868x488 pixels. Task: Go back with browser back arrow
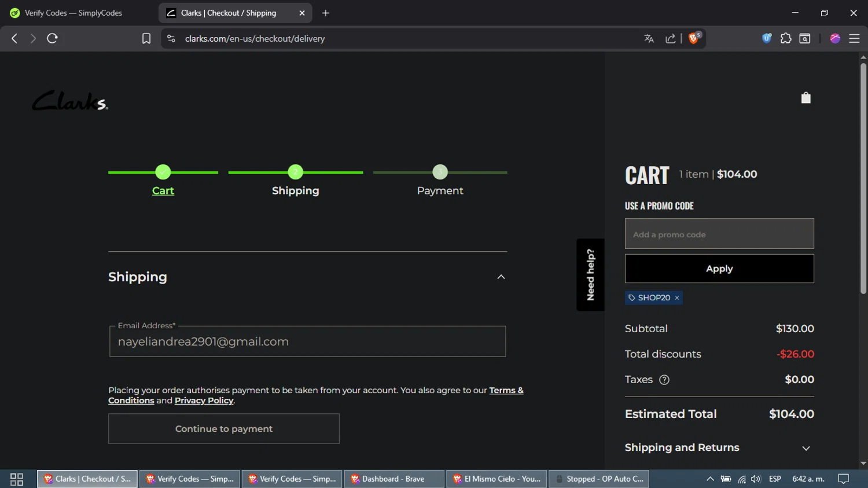click(14, 38)
